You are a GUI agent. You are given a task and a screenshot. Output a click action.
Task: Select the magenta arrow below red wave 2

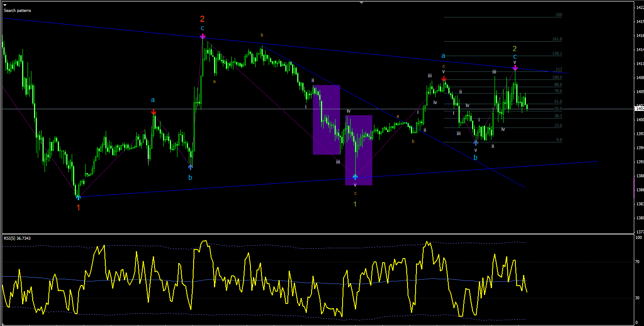[203, 37]
